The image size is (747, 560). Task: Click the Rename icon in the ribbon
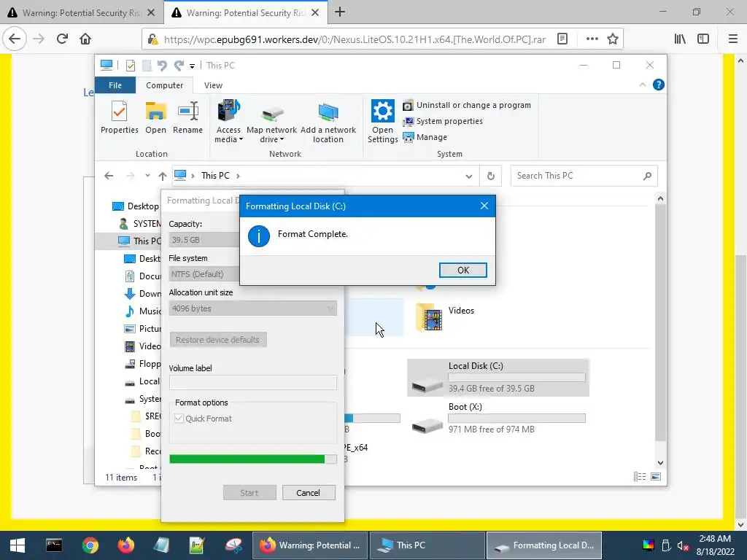pyautogui.click(x=187, y=117)
